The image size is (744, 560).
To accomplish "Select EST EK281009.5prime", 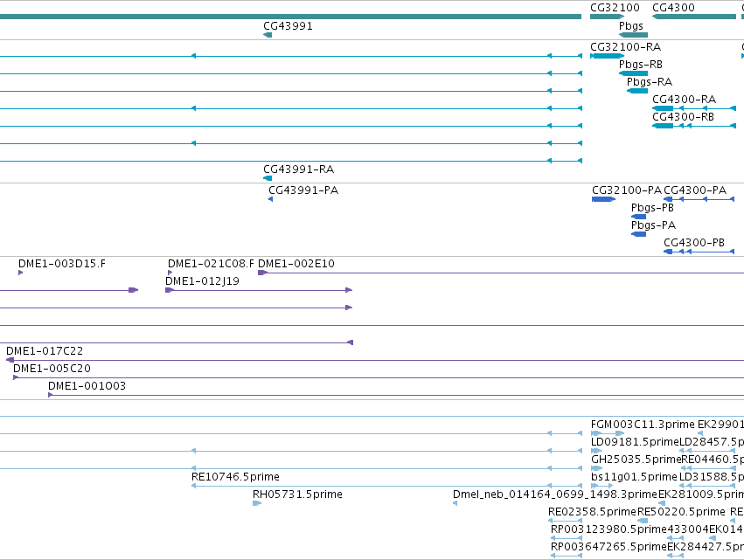I will click(x=662, y=503).
